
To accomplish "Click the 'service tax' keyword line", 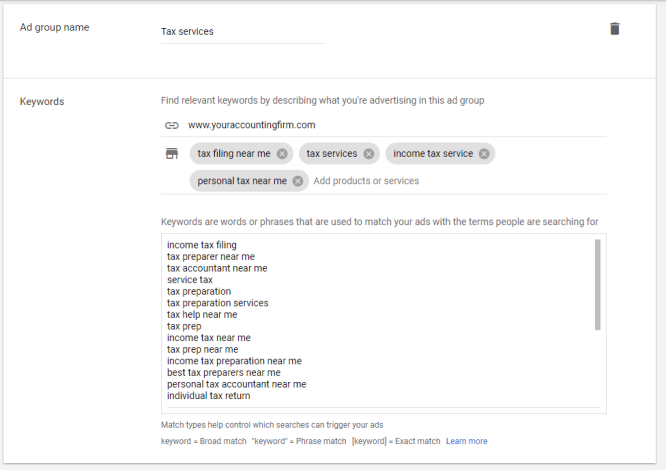I will 190,280.
